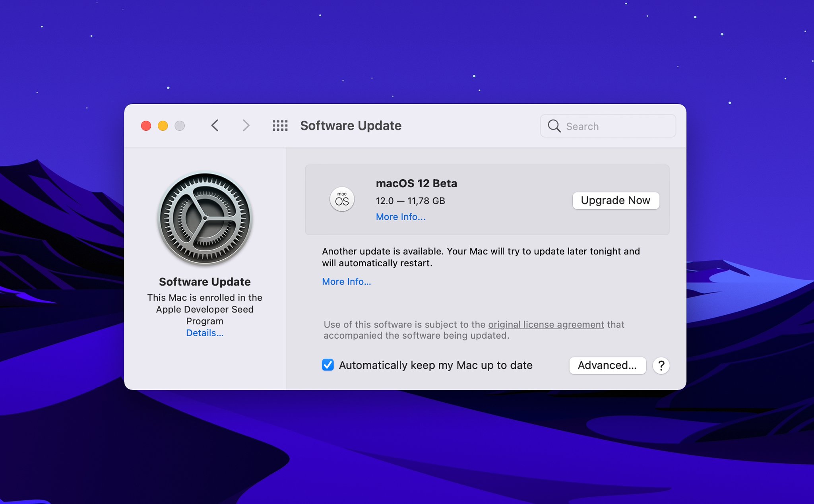This screenshot has width=814, height=504.
Task: Click the yellow minimize window button
Action: [163, 126]
